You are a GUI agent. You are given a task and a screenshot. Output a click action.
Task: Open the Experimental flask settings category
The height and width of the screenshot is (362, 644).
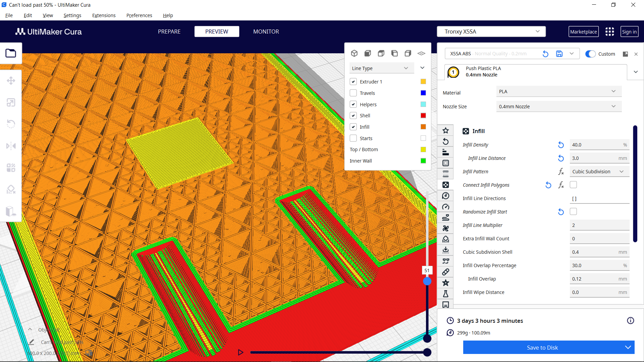[446, 294]
